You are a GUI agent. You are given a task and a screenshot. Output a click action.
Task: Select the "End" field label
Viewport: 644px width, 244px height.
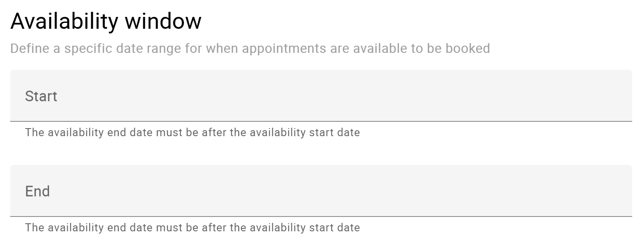pos(38,191)
